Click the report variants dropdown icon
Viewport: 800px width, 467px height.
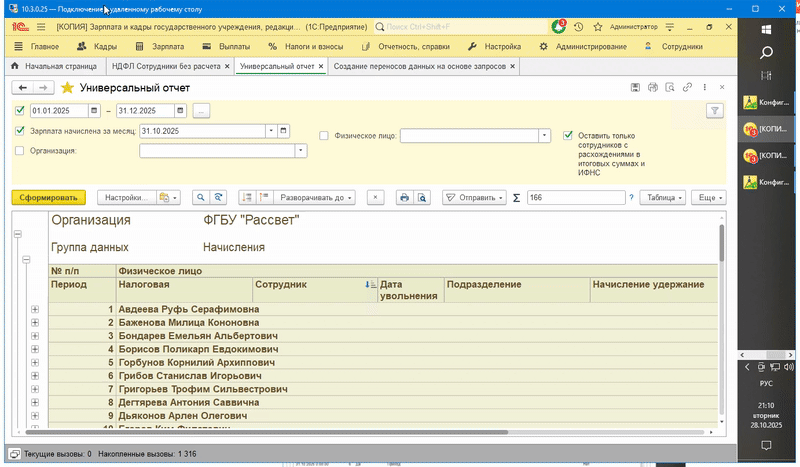(x=168, y=198)
